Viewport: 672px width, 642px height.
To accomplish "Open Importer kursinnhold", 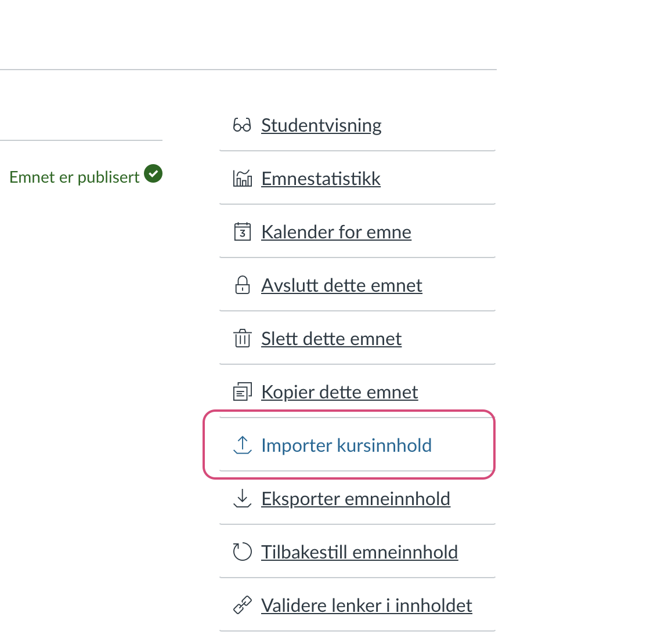I will 346,445.
